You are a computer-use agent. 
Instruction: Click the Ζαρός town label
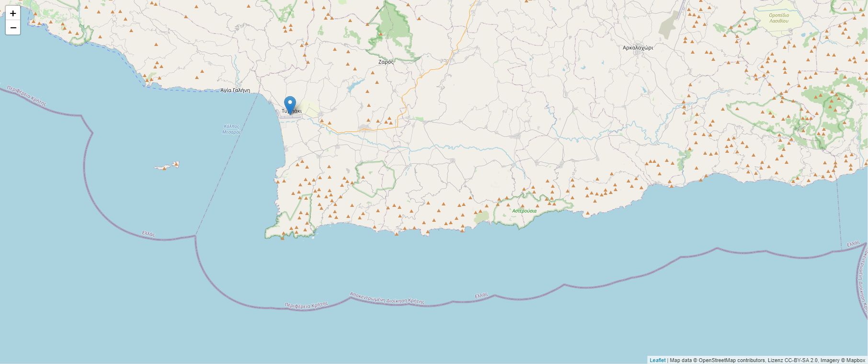point(386,62)
